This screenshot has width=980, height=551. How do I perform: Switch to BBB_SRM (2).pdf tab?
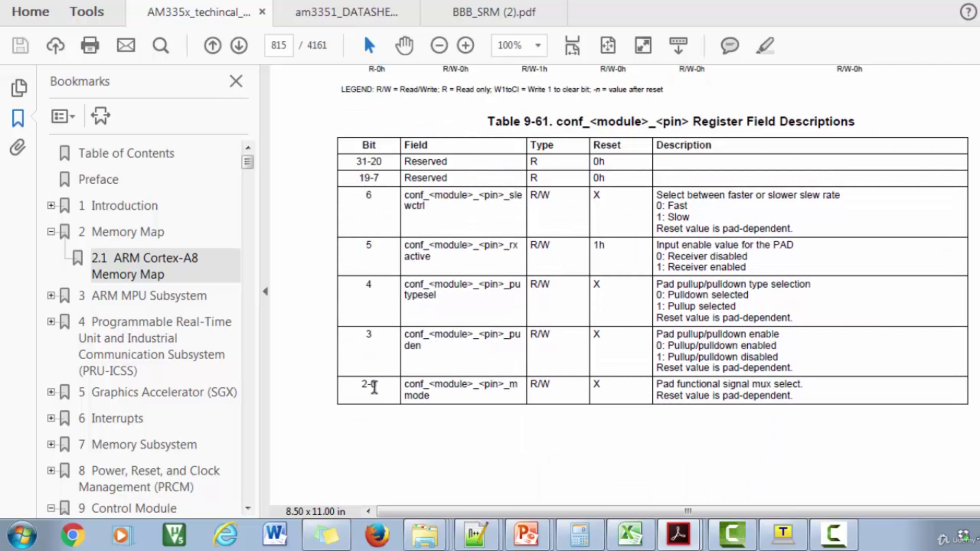(x=494, y=12)
